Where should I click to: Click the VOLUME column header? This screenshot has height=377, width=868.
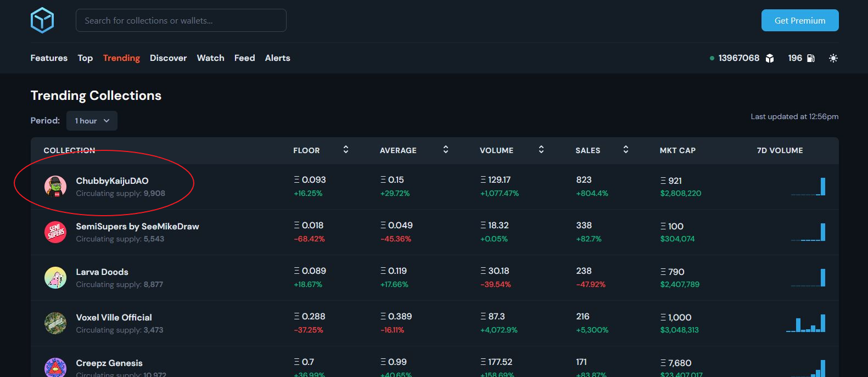coord(496,150)
